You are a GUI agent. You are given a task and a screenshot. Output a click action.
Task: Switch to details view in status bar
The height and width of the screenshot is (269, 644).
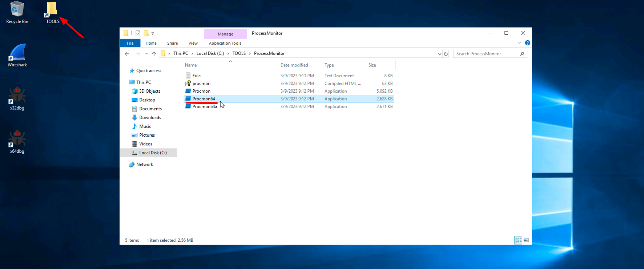[x=518, y=240]
